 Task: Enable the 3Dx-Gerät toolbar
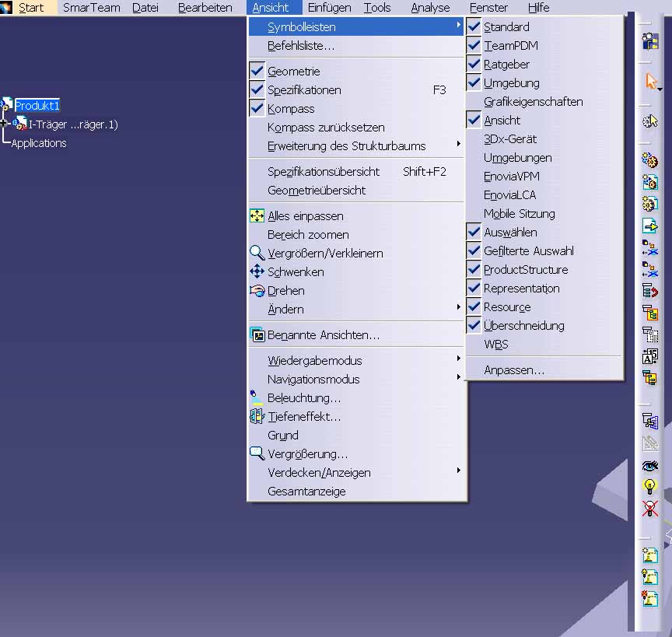pyautogui.click(x=544, y=139)
